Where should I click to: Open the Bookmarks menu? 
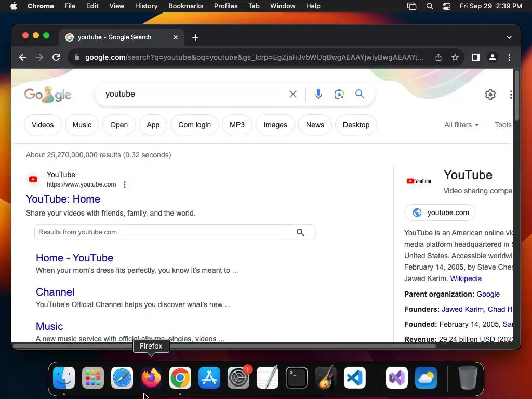point(185,6)
